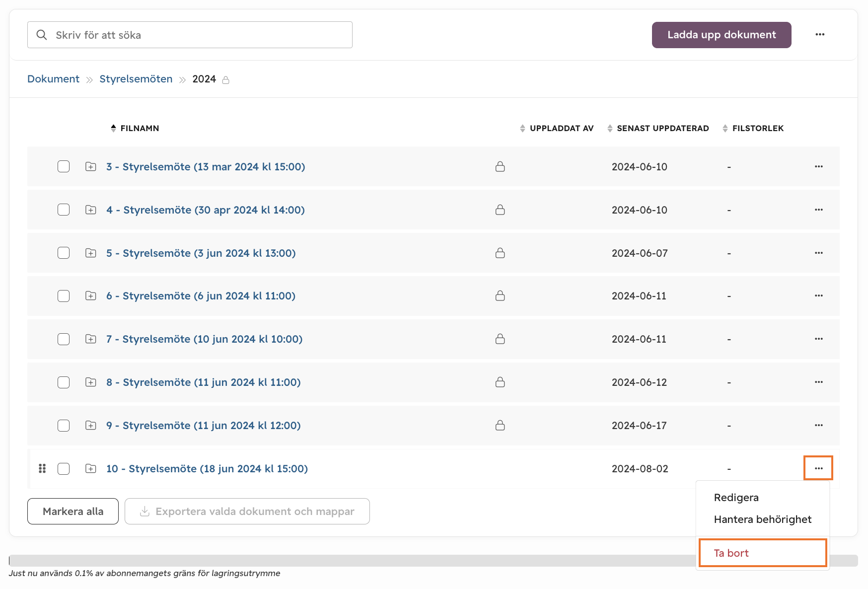This screenshot has height=589, width=868.
Task: Click lock icon on 6 - Styrelsemöte row
Action: (x=500, y=295)
